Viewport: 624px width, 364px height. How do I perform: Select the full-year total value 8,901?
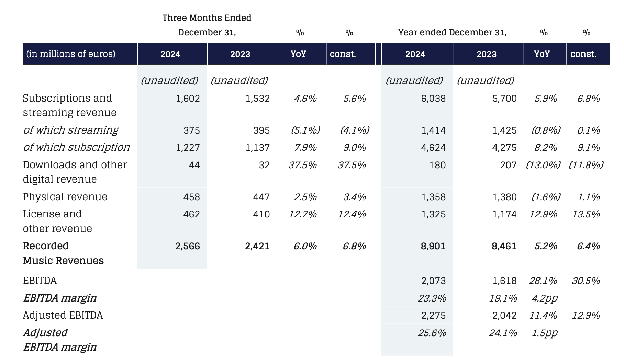[x=433, y=246]
